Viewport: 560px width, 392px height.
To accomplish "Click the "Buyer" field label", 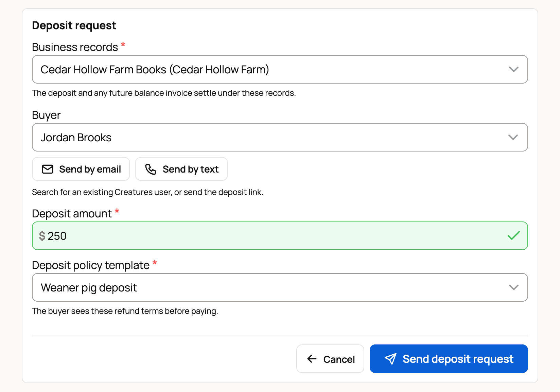I will [46, 115].
